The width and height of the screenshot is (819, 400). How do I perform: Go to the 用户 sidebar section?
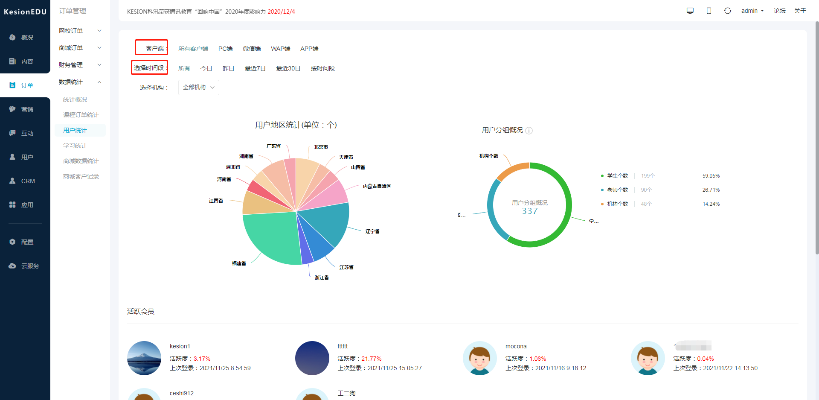click(25, 157)
